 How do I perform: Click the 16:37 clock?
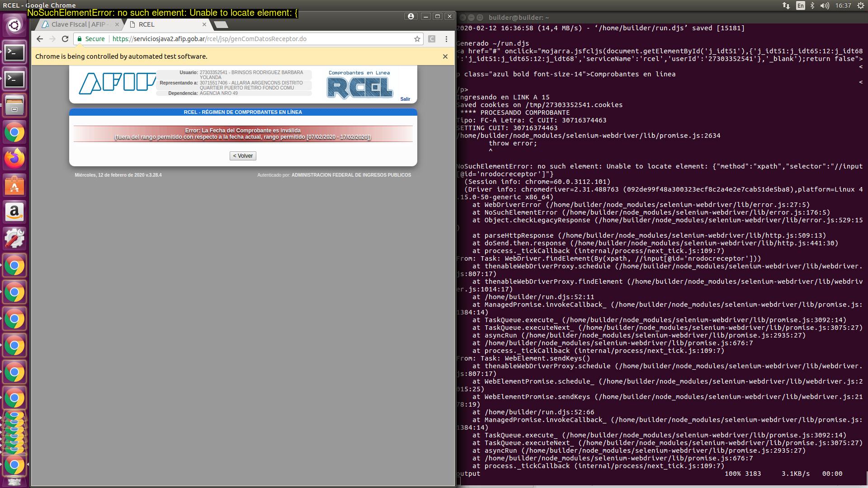(843, 5)
